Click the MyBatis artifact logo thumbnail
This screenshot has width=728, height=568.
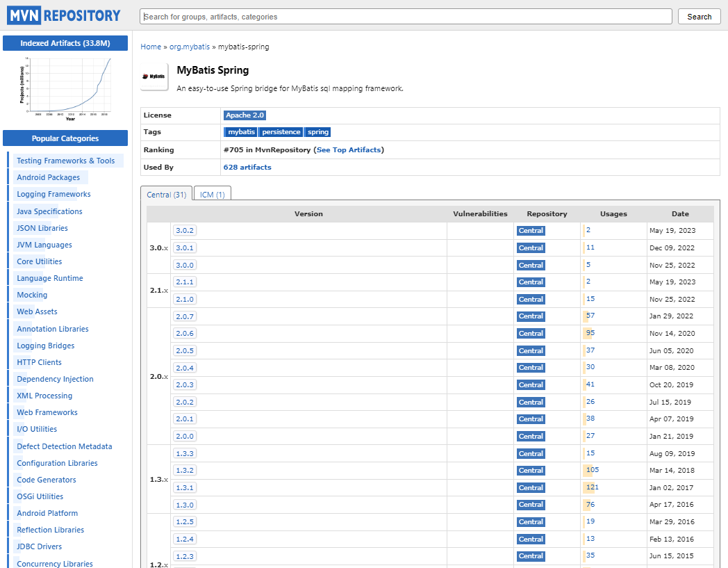[154, 76]
